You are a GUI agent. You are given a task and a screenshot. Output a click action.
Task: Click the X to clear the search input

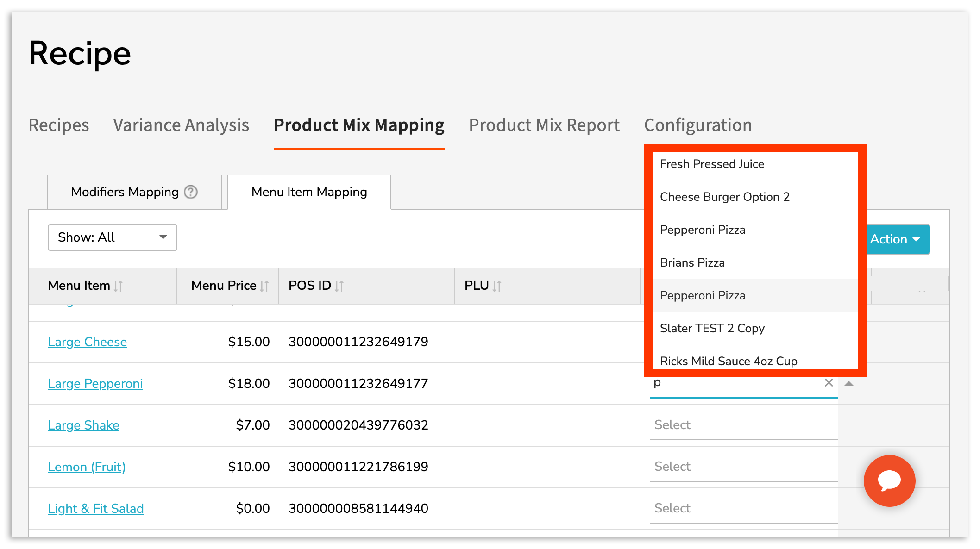click(829, 383)
